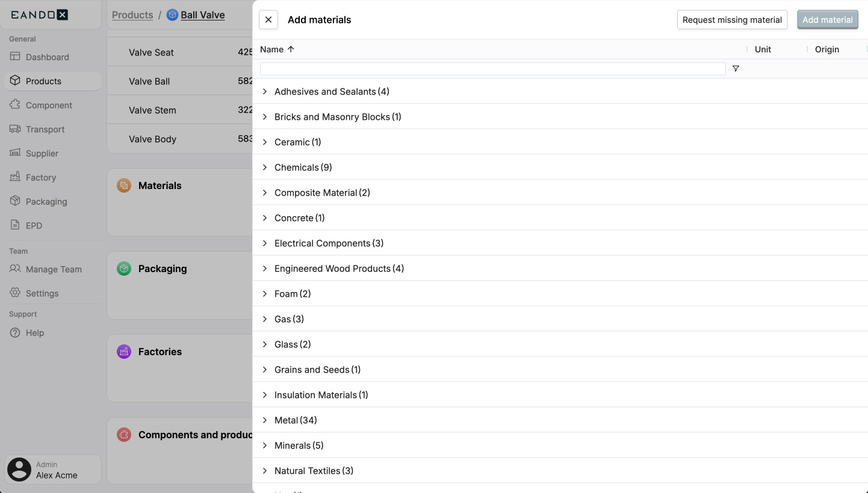The height and width of the screenshot is (493, 868).
Task: Expand the Electrical Components group
Action: (x=265, y=243)
